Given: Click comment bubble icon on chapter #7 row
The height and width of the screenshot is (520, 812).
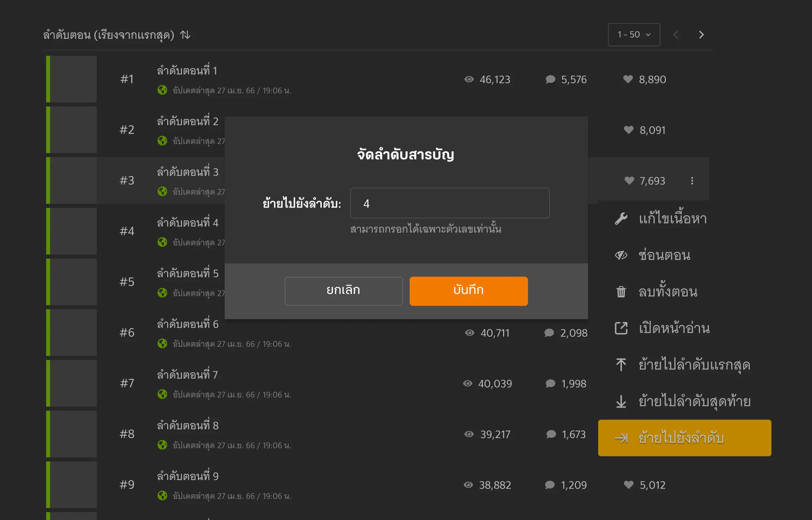Looking at the screenshot, I should point(550,383).
